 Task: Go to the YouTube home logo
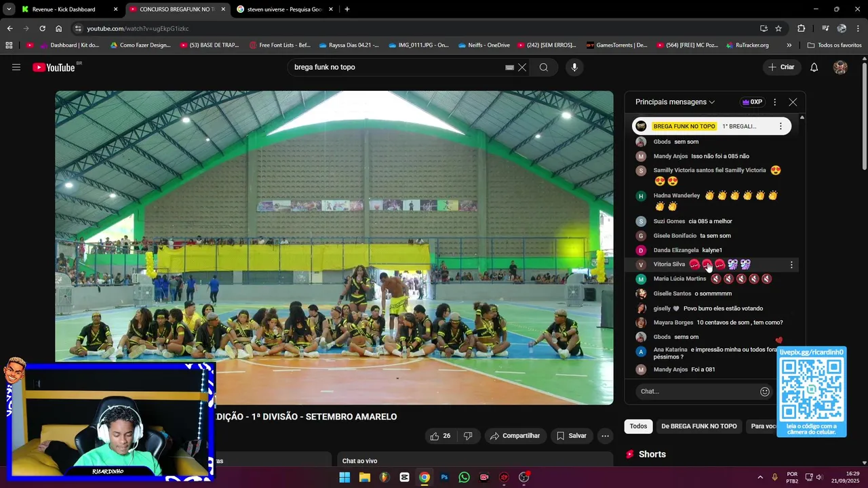click(54, 67)
